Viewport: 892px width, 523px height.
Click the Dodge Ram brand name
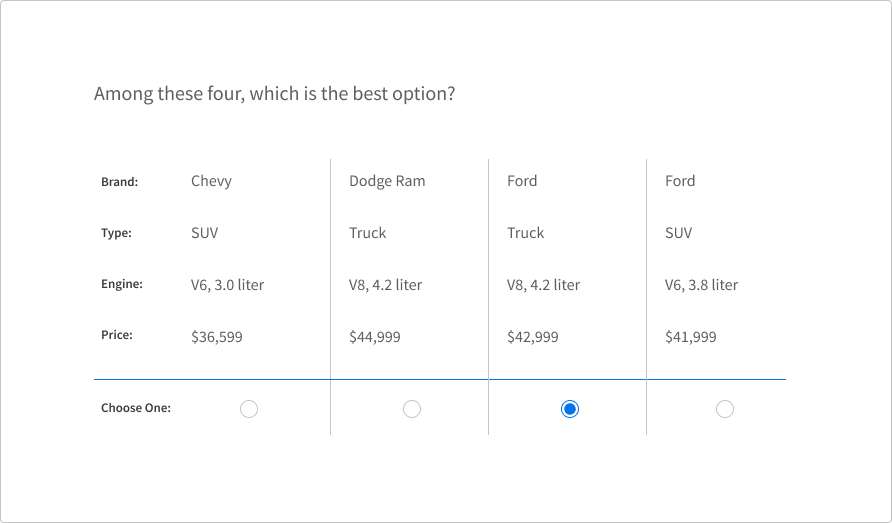tap(387, 181)
